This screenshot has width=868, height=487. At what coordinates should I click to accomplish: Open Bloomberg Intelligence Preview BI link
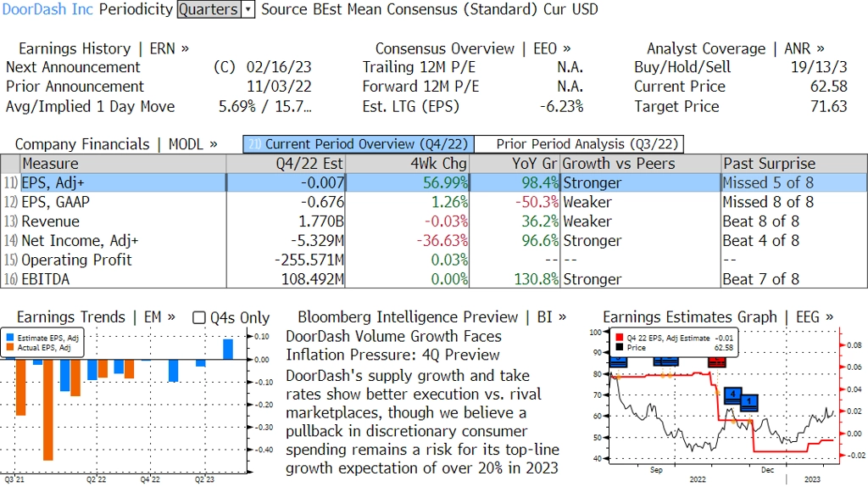(x=431, y=317)
